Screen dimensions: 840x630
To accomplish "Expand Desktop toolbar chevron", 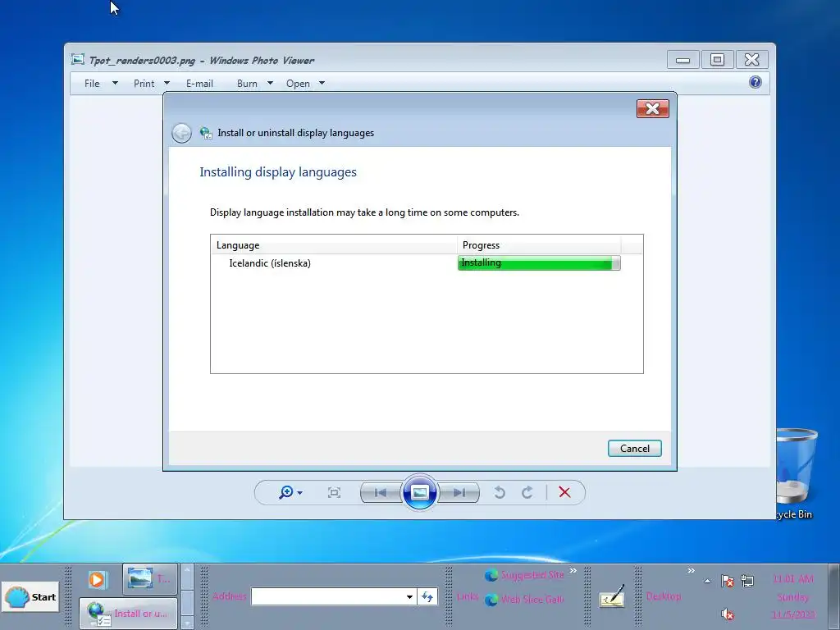I will [x=691, y=571].
